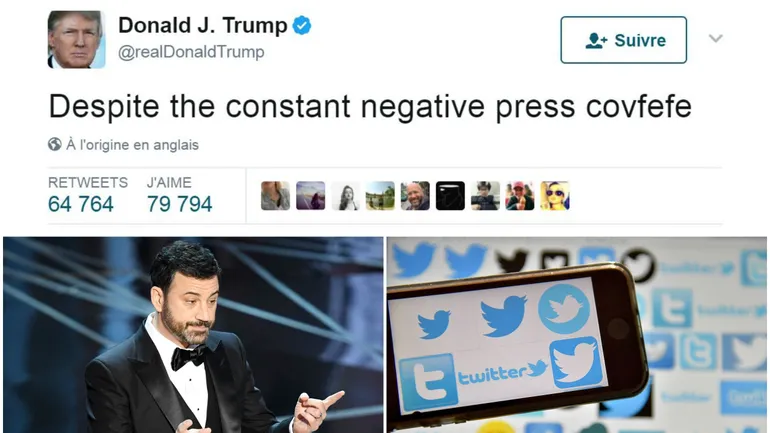Click the blue verified badge icon
The height and width of the screenshot is (433, 770).
coord(302,25)
